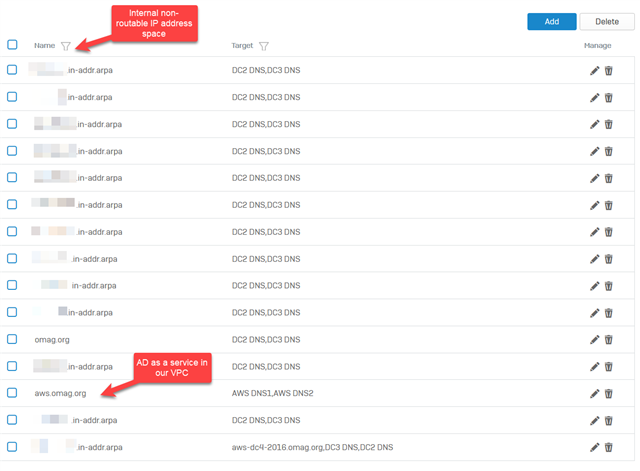Check the in-addr.arpa row just below aws.omag.org
Screen dimensions: 640x471
click(12, 420)
